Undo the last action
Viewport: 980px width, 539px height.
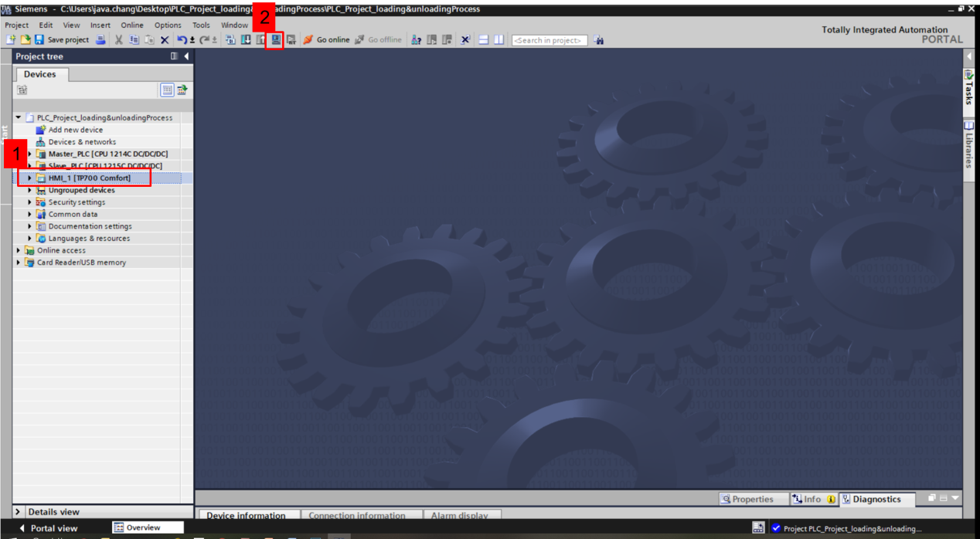click(184, 39)
